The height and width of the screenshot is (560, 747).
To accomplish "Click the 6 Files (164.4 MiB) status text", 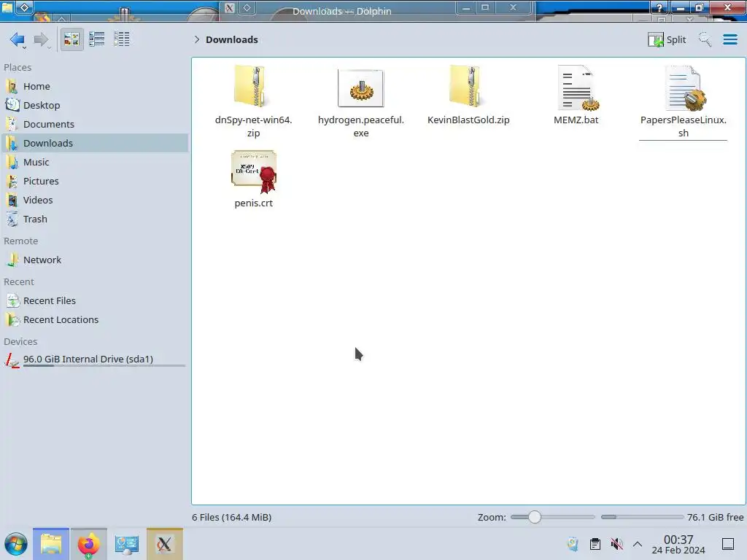I will coord(231,517).
